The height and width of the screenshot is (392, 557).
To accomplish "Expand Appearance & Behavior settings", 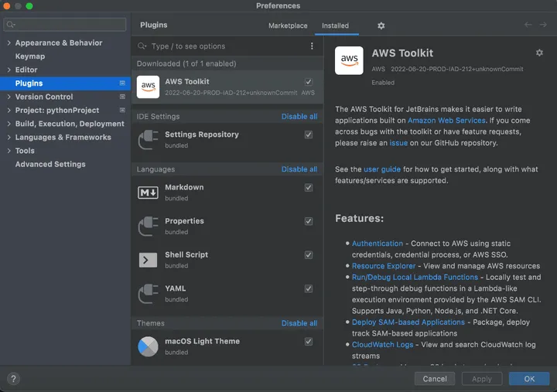I will click(x=9, y=43).
